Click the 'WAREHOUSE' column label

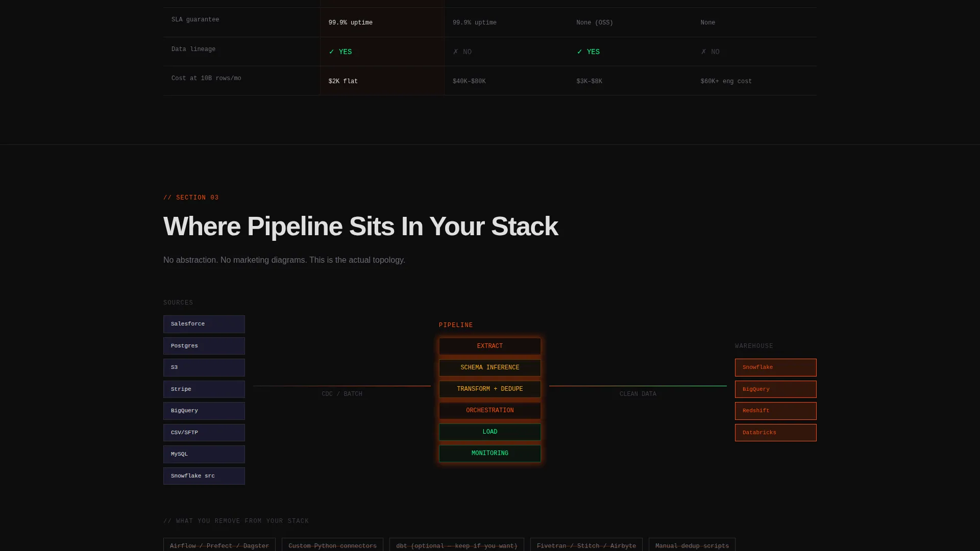click(754, 346)
